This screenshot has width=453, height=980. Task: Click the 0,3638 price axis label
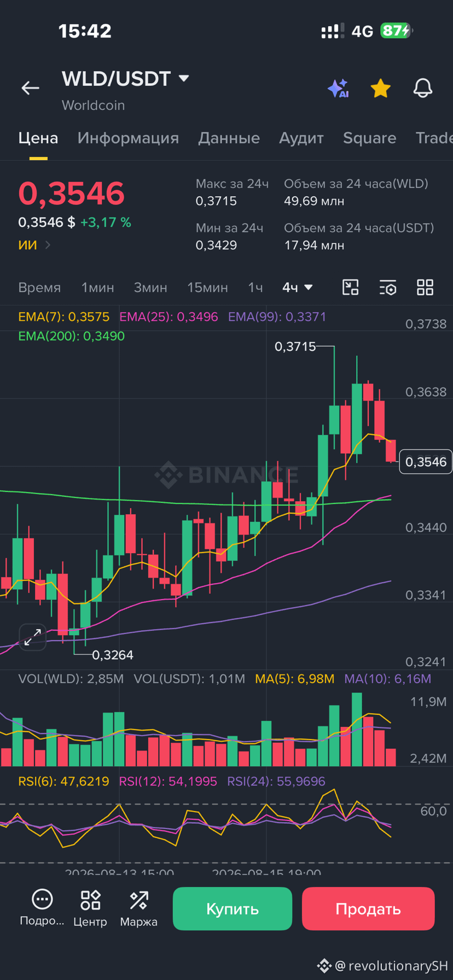426,392
